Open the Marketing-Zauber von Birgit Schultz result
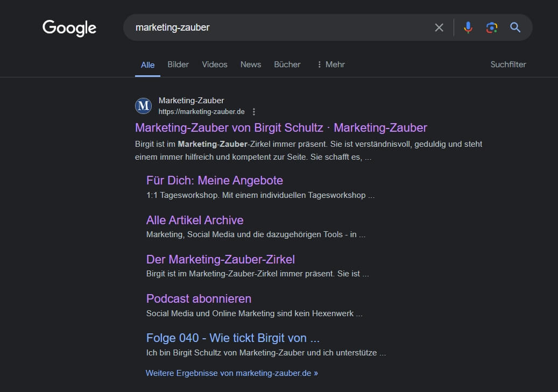Image resolution: width=558 pixels, height=392 pixels. point(281,127)
